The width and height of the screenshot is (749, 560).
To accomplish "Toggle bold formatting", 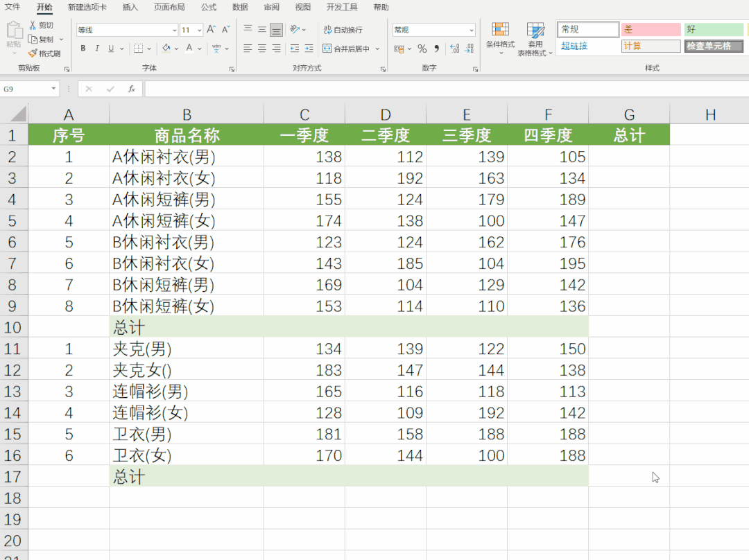I will (83, 49).
